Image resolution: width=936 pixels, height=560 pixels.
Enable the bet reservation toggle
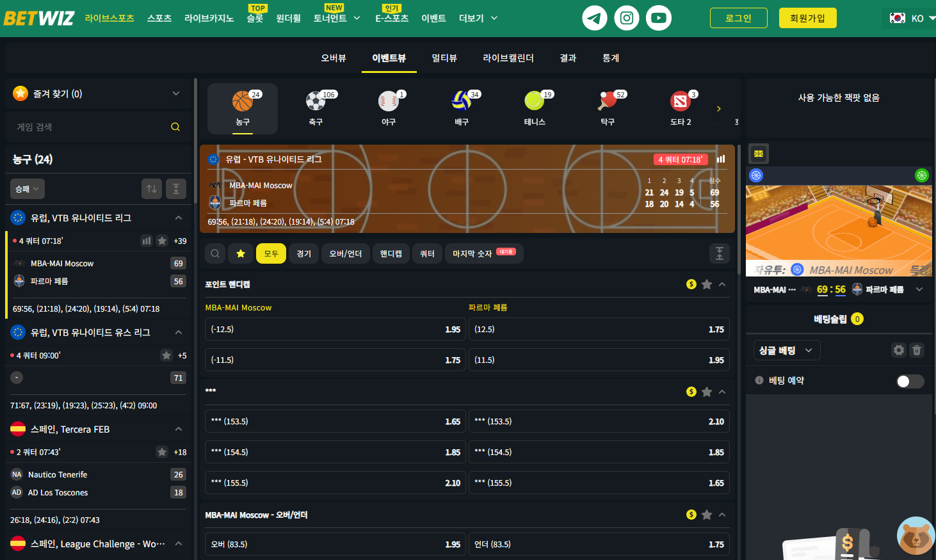[x=910, y=381]
